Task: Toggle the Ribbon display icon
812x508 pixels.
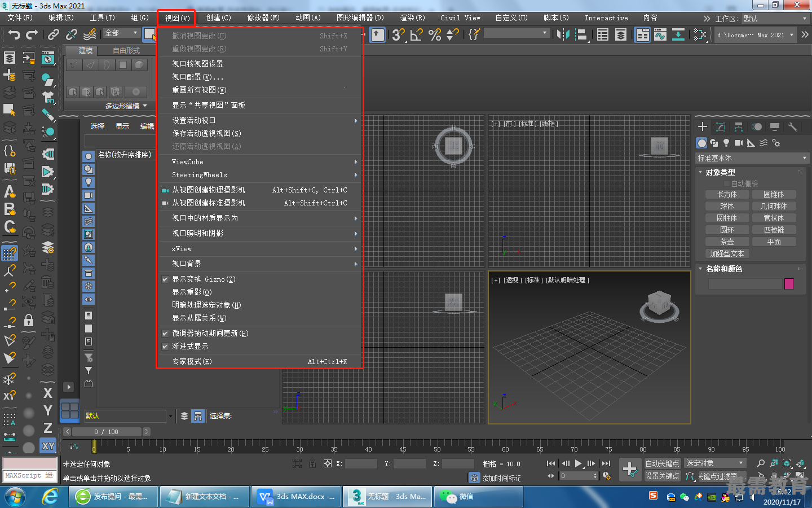Action: [x=642, y=35]
